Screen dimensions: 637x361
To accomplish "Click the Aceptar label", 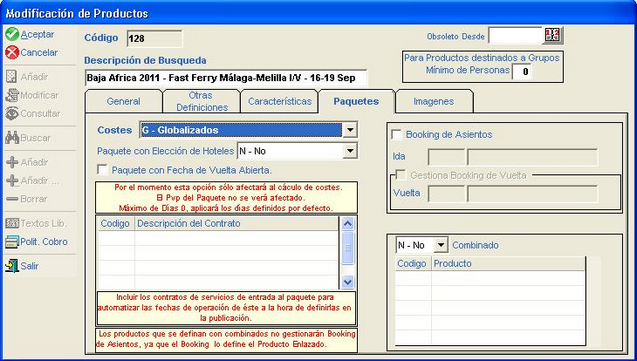I will coord(37,35).
